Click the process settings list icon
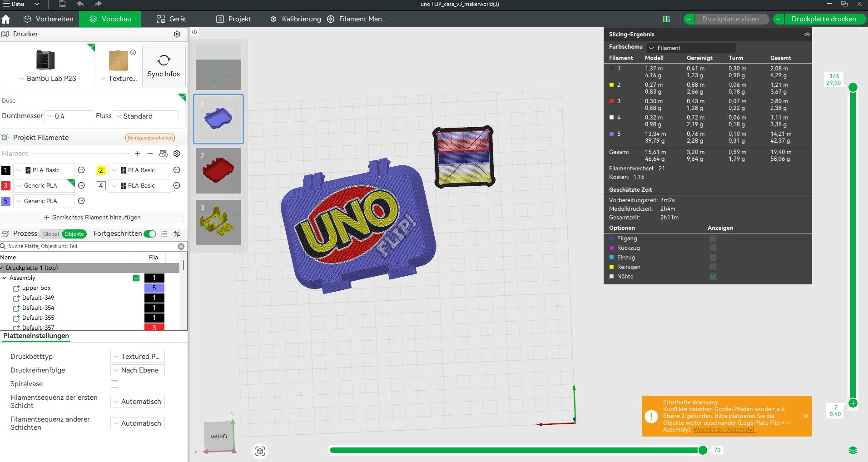This screenshot has width=868, height=462. 164,234
